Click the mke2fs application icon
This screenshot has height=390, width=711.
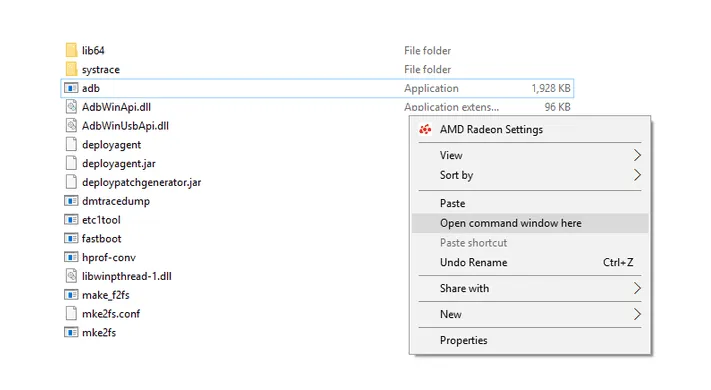71,333
